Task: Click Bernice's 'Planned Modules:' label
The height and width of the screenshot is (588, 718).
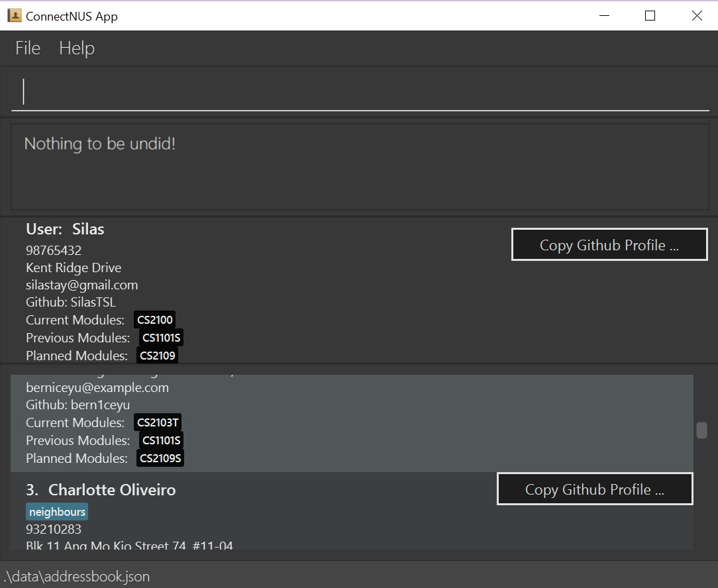Action: point(76,458)
